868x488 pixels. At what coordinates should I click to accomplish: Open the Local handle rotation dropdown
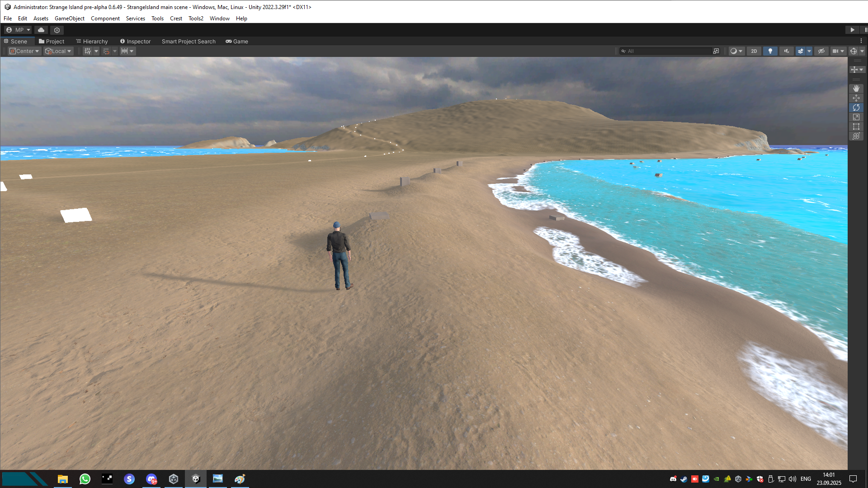click(58, 51)
